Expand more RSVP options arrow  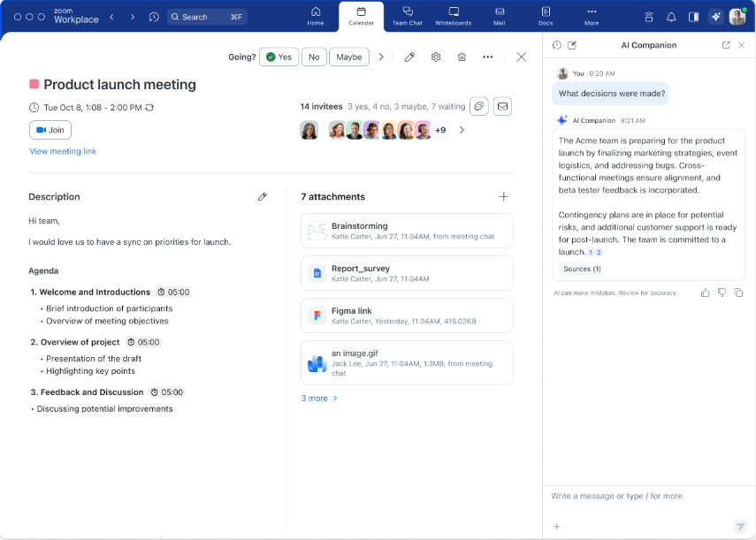[x=381, y=57]
